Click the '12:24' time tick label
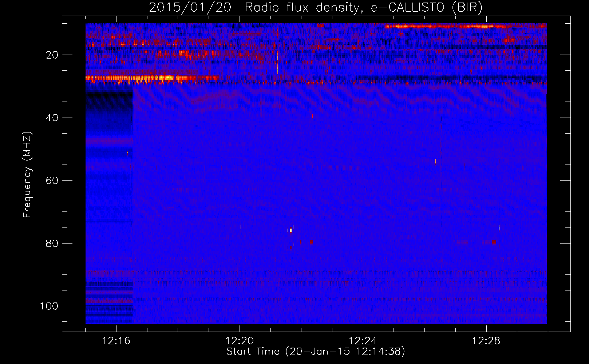Viewport: 589px width, 364px height. point(363,341)
